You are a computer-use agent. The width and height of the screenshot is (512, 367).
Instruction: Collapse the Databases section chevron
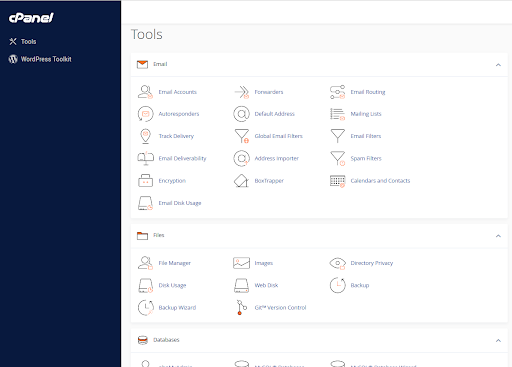tap(498, 340)
